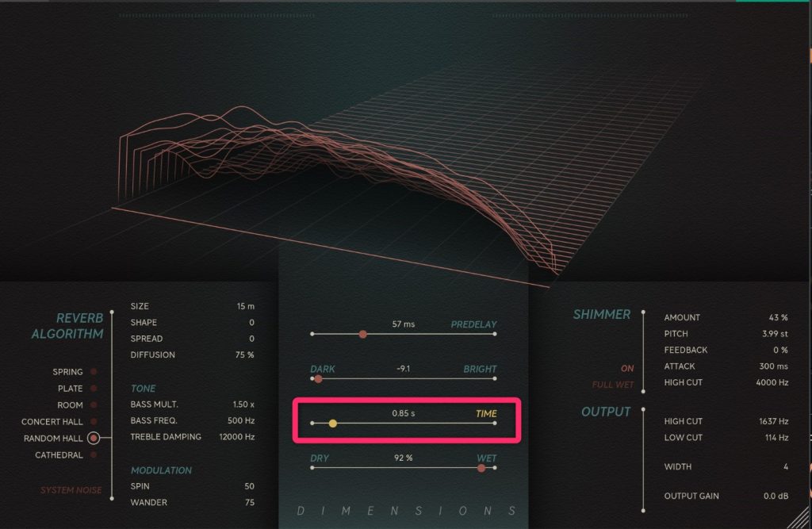
Task: Click the Dry/Wet mix slider handle
Action: [481, 468]
